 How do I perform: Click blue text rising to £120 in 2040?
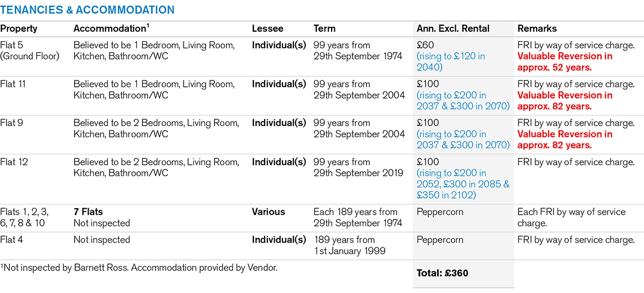coord(451,62)
